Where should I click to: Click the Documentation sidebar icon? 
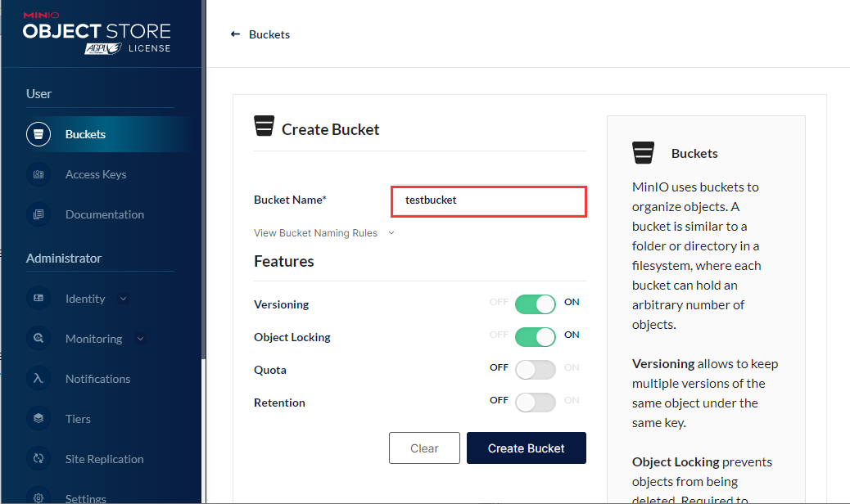pos(38,214)
